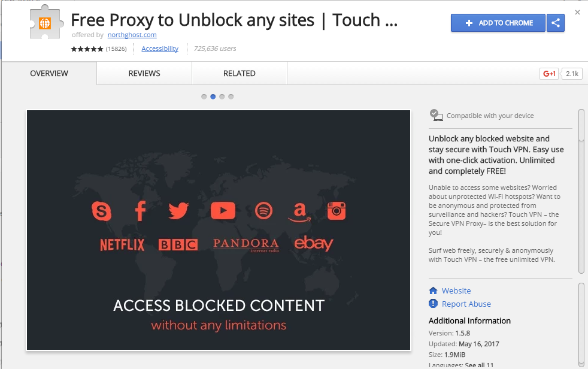The width and height of the screenshot is (588, 369).
Task: Click the eBay logo in the screenshot
Action: click(x=314, y=244)
